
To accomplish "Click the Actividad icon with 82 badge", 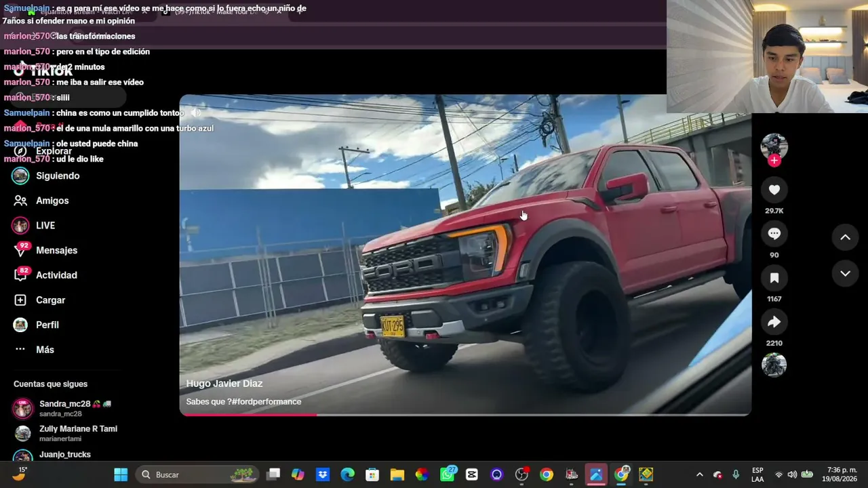I will [21, 274].
